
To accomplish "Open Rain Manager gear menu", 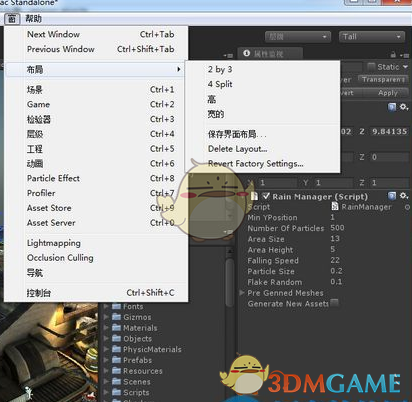I will click(404, 196).
